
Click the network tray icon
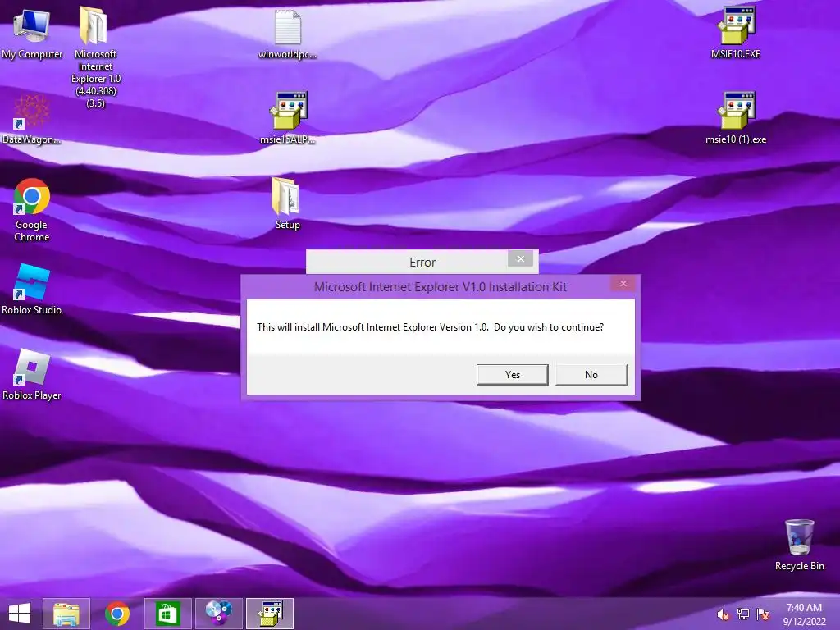point(743,614)
